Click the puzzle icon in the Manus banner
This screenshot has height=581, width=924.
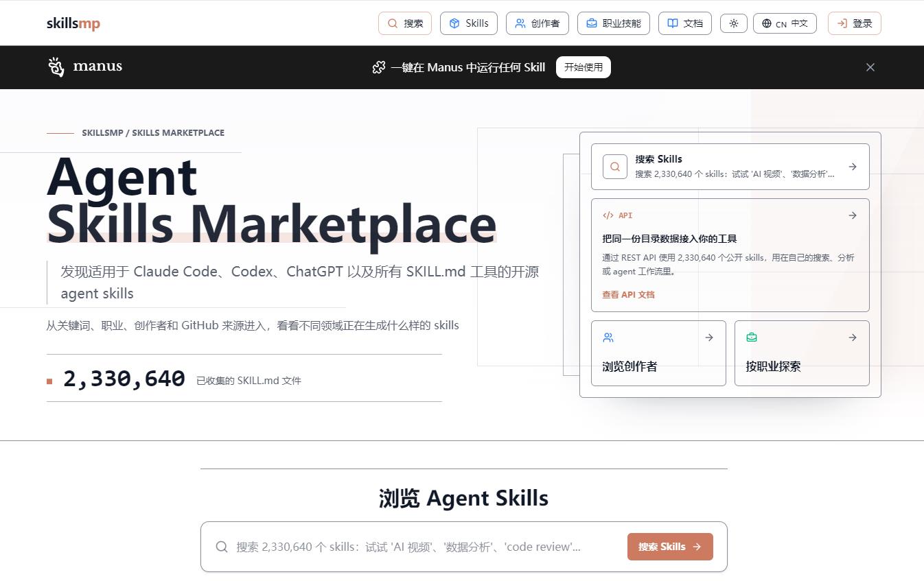(379, 67)
